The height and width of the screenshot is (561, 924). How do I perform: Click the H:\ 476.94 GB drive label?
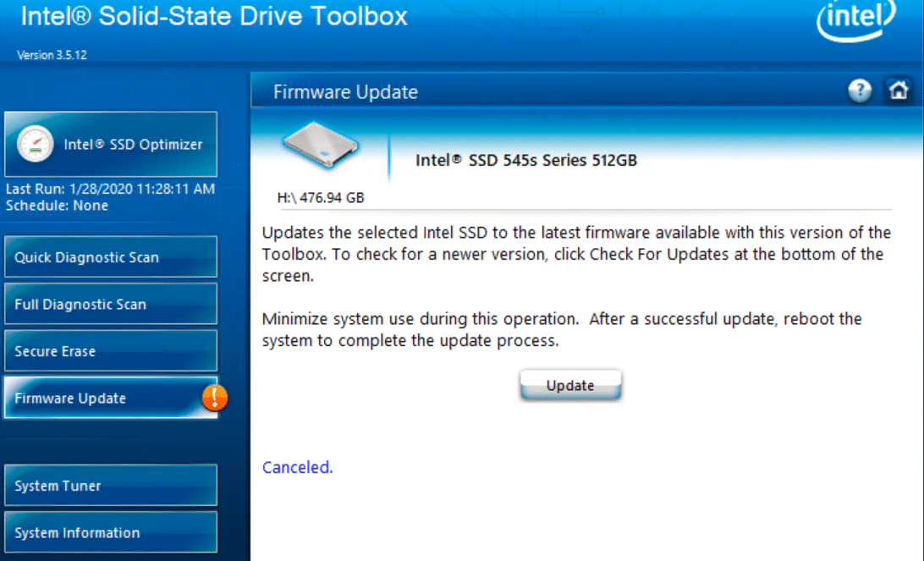321,197
